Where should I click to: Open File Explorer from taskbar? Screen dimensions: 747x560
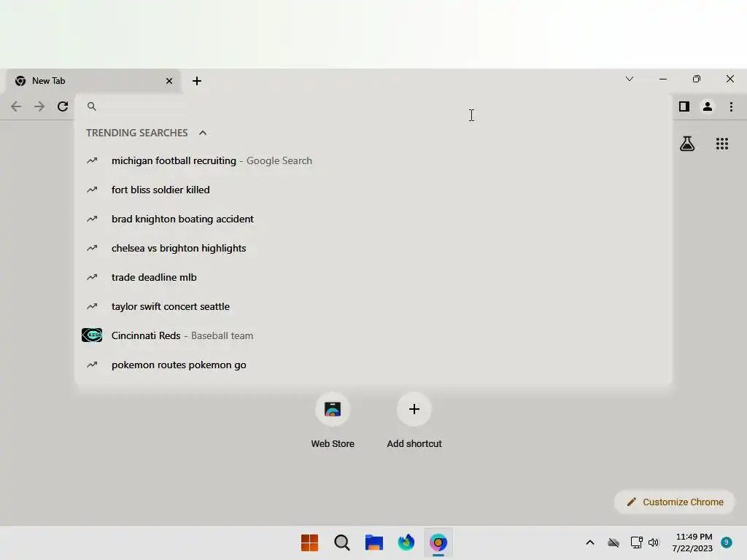pyautogui.click(x=374, y=542)
